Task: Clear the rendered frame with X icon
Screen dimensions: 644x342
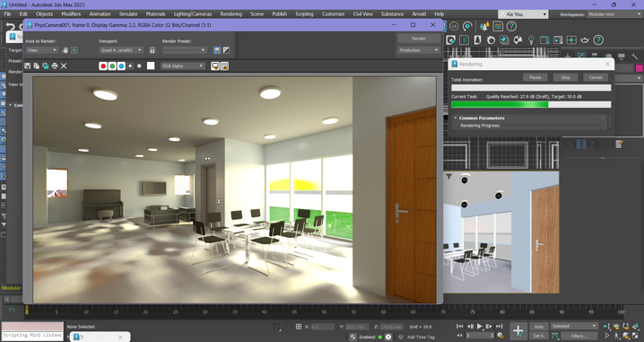Action: [x=64, y=66]
